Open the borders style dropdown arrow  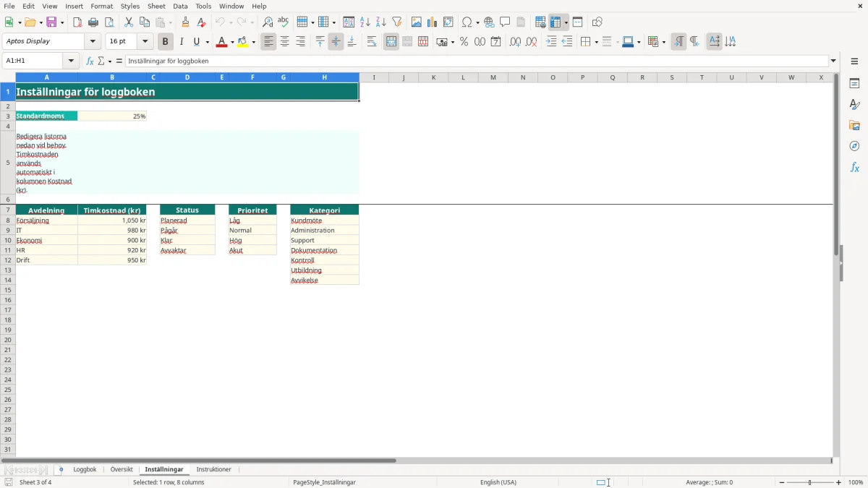tap(595, 42)
